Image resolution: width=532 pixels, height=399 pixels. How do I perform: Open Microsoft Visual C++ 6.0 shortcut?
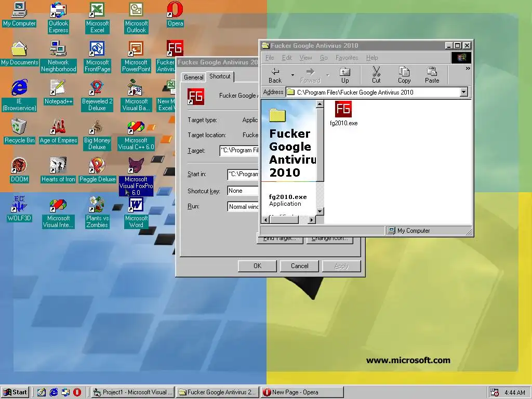tap(136, 135)
